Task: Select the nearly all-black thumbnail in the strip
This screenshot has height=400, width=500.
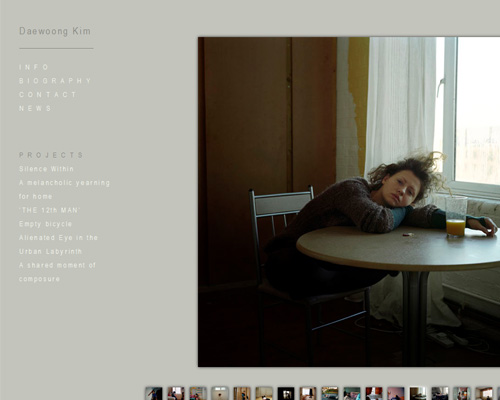Action: point(286,393)
